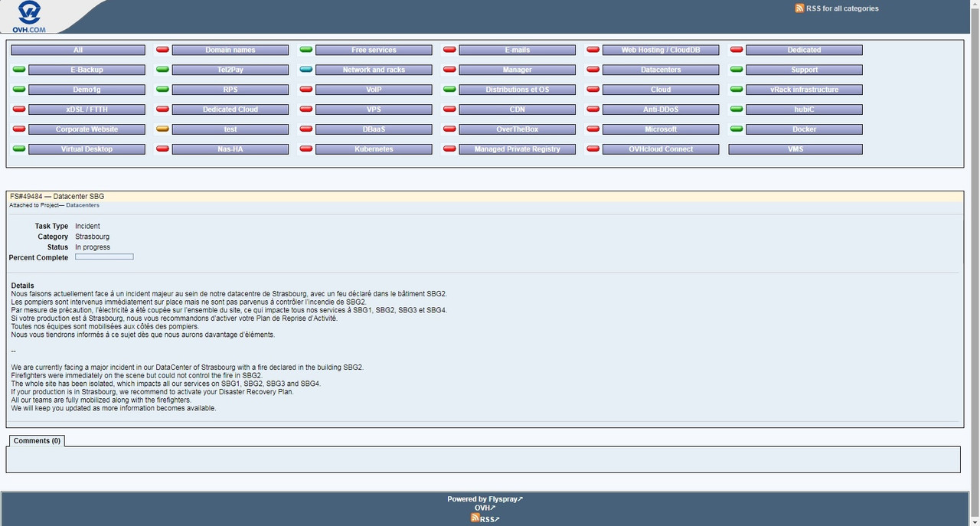The image size is (980, 526).
Task: Click green status icon beside E-Backup
Action: coord(19,70)
